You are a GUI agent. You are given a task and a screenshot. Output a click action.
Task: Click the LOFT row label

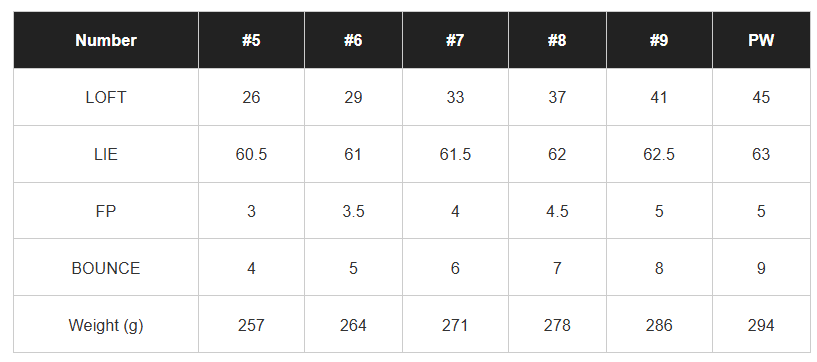106,97
